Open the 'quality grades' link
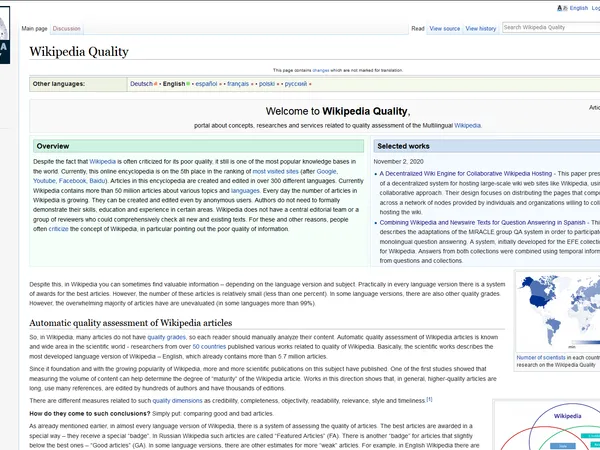This screenshot has height=450, width=600. tap(166, 337)
